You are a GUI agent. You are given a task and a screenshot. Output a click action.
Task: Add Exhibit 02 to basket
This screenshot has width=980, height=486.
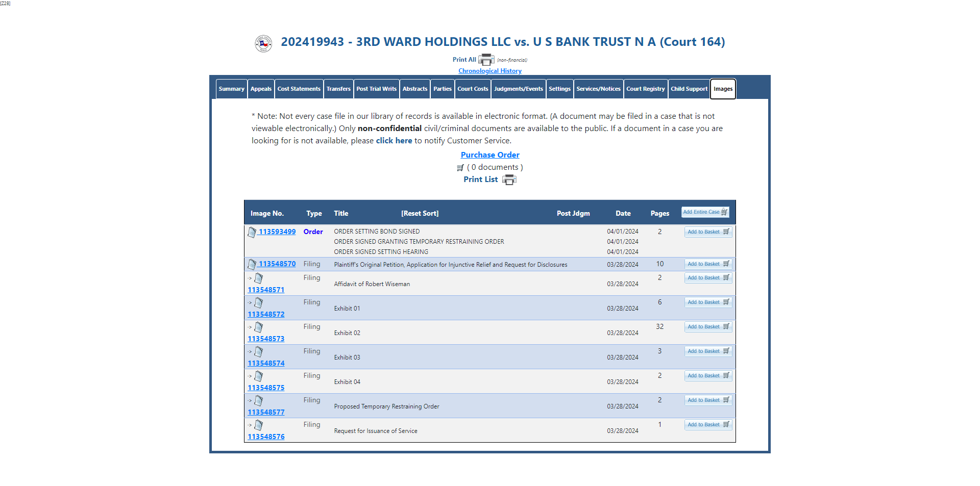tap(708, 327)
